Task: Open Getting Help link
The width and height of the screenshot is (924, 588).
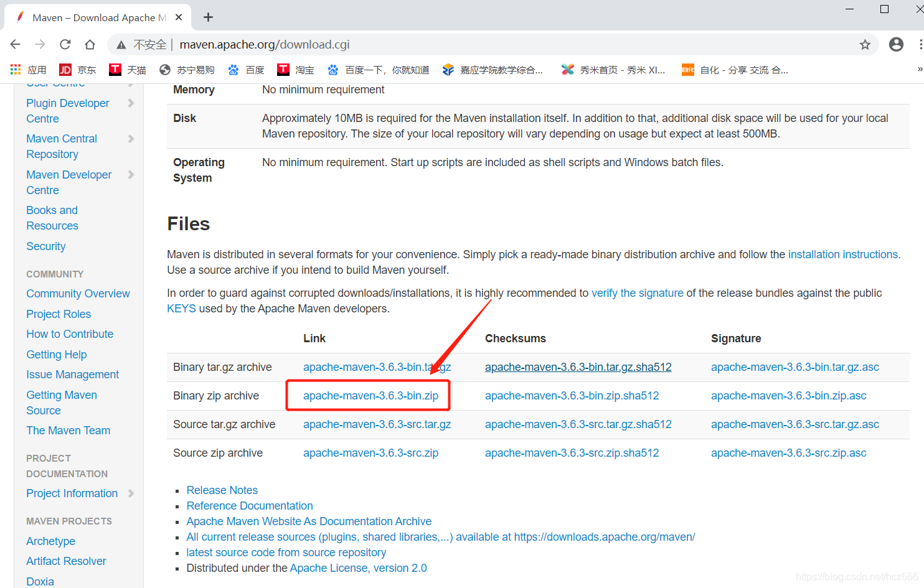Action: [57, 355]
